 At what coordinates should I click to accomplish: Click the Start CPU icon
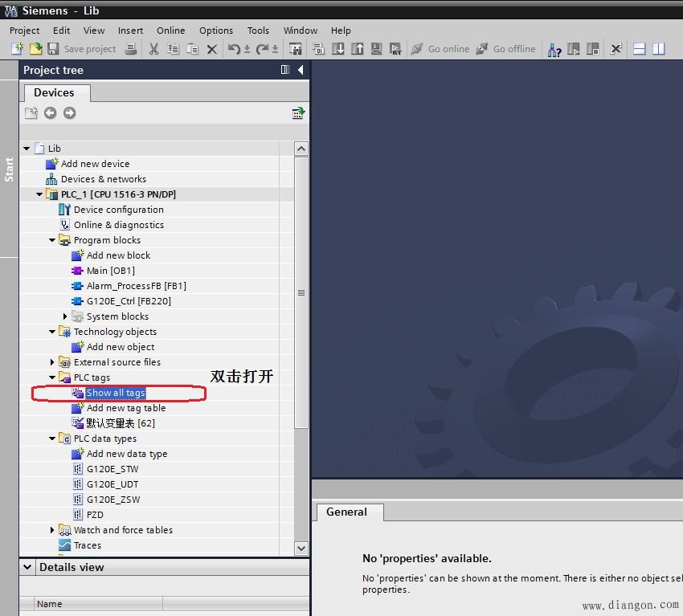573,49
